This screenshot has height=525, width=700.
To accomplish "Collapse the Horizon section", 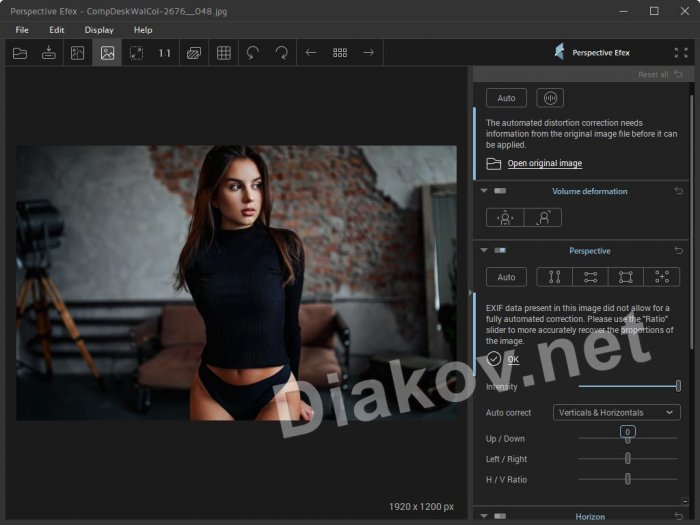I will pos(484,516).
